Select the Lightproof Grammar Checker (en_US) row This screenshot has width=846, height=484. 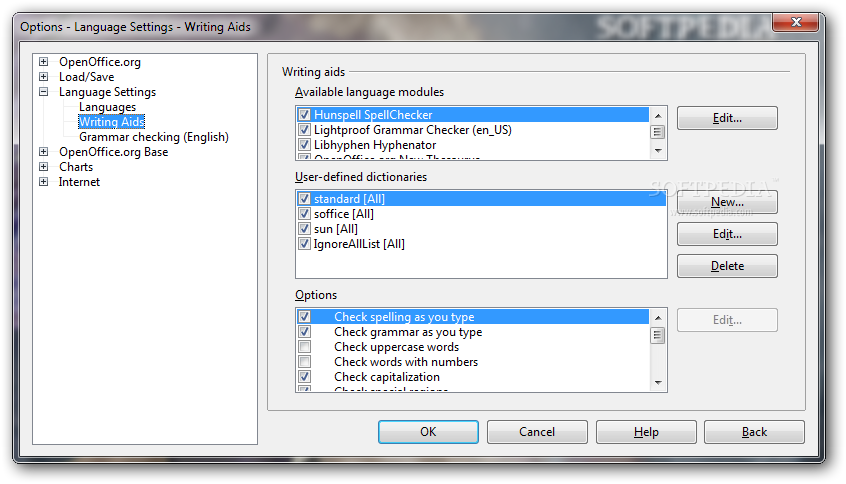click(473, 129)
